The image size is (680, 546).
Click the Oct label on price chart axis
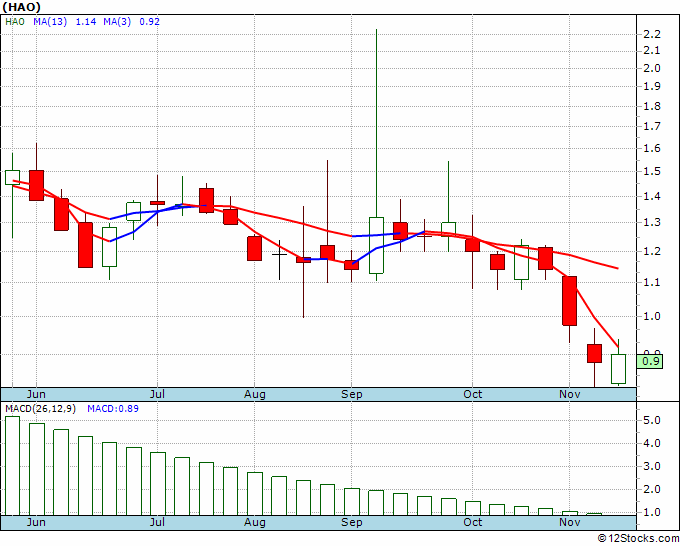coord(472,394)
